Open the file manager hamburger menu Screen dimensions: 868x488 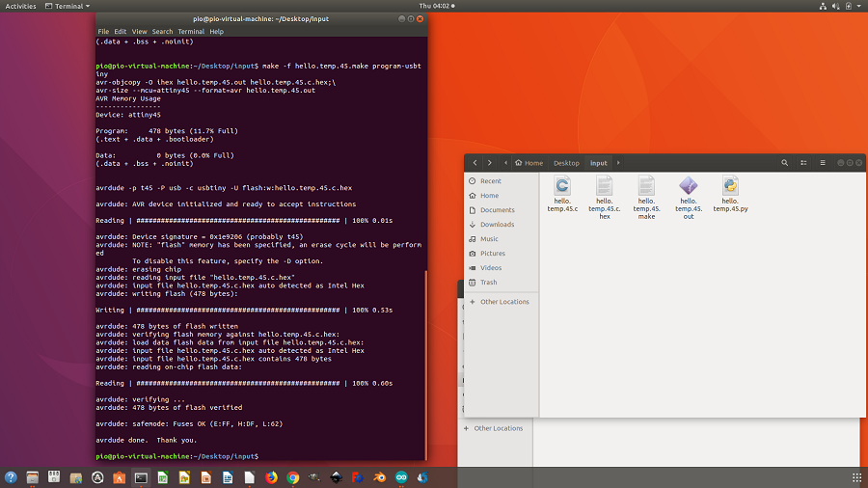[823, 163]
